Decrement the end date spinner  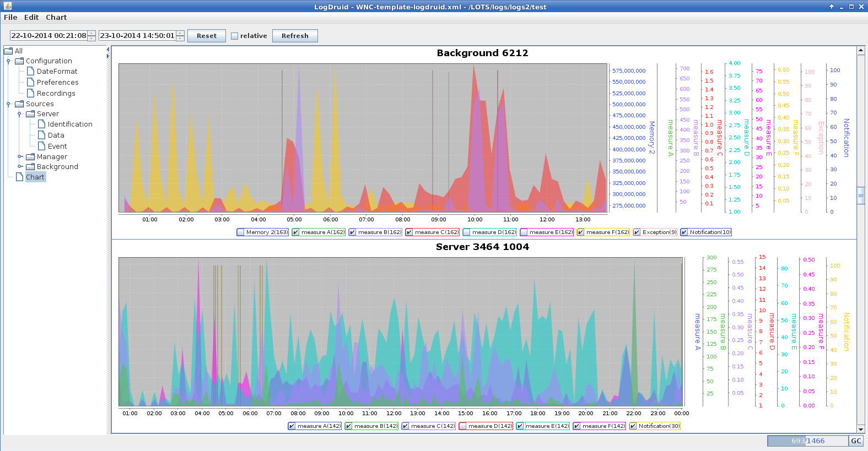180,39
